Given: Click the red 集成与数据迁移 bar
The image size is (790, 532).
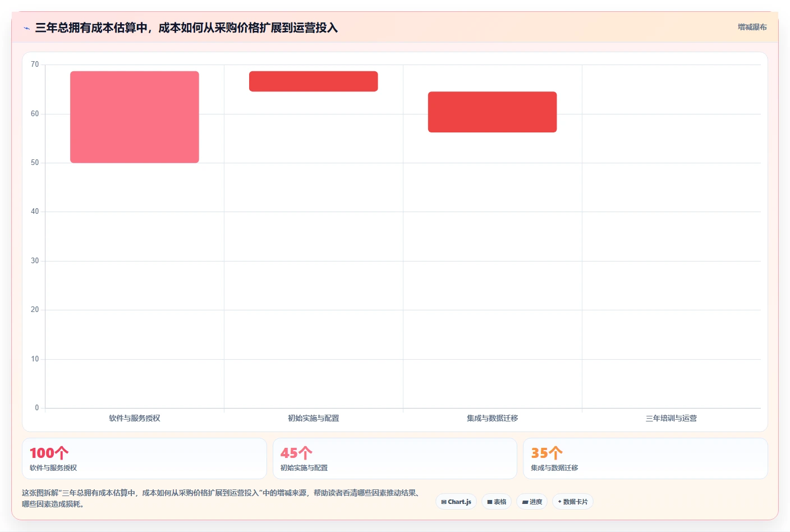Looking at the screenshot, I should tap(493, 112).
